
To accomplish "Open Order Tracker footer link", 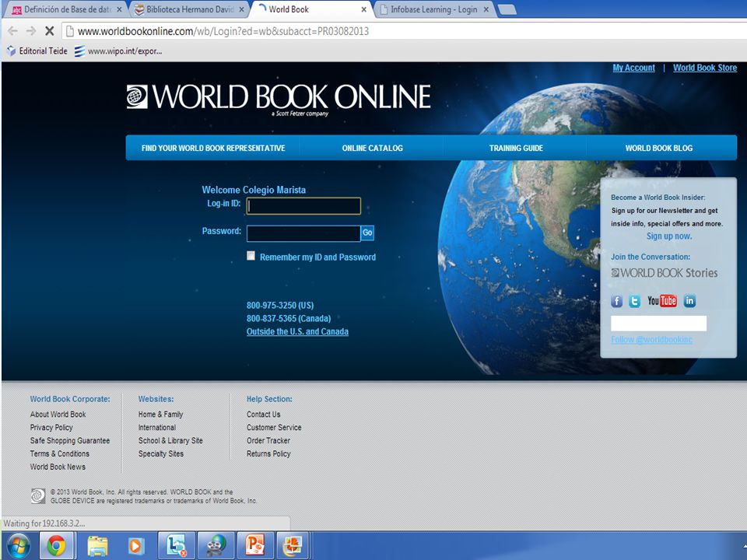I will coord(268,440).
